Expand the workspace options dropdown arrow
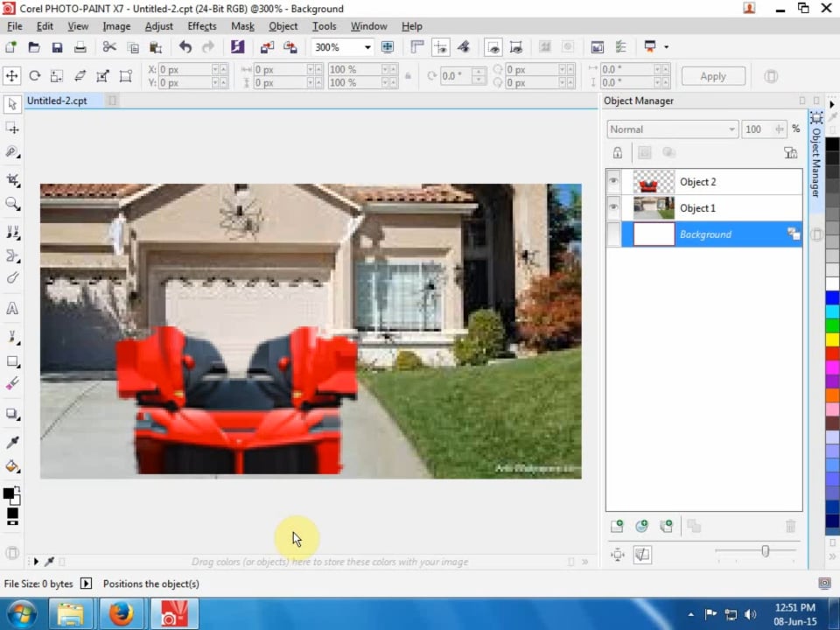 pyautogui.click(x=667, y=47)
